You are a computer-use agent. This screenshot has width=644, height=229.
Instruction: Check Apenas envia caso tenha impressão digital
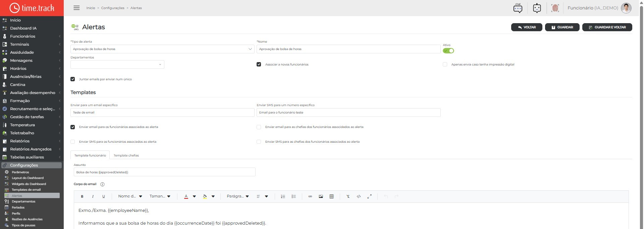point(445,64)
